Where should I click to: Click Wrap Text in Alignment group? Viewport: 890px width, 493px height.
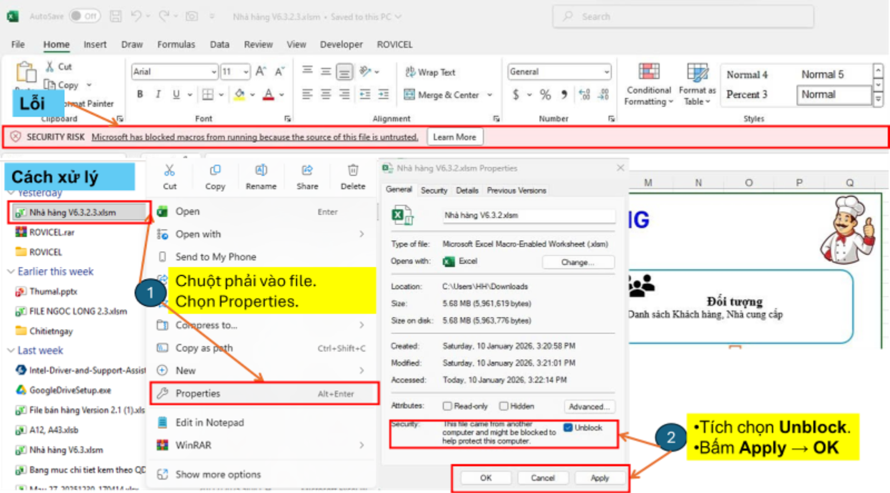pyautogui.click(x=429, y=72)
